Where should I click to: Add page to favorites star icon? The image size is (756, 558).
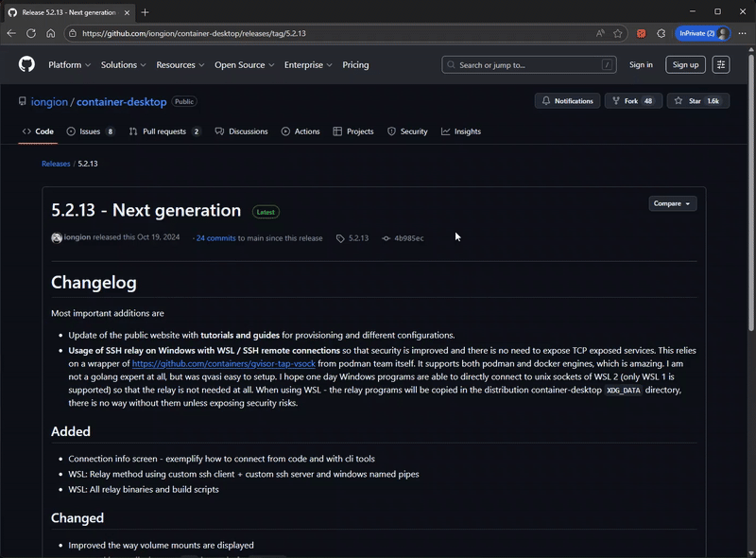[618, 33]
